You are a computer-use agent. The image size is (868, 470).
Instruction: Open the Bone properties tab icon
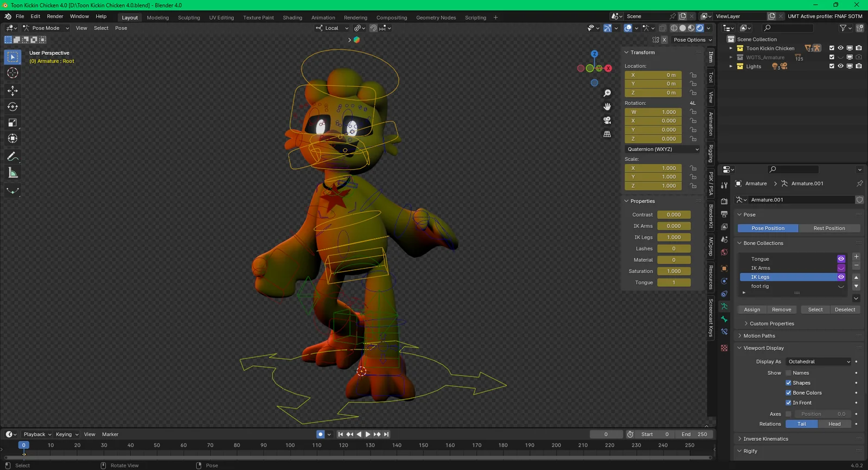(724, 319)
